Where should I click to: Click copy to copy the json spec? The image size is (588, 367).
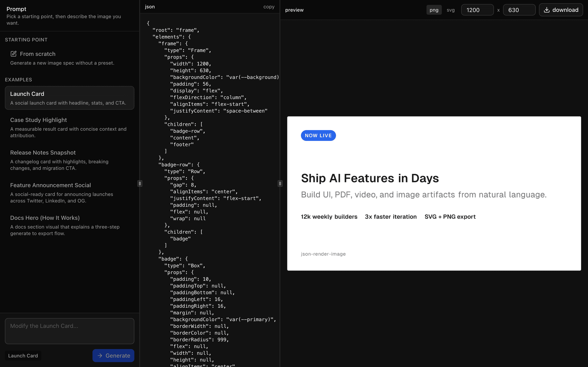(269, 7)
